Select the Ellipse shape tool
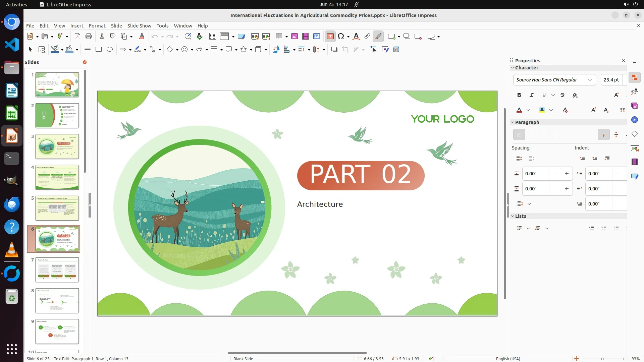644x362 pixels. (x=110, y=50)
